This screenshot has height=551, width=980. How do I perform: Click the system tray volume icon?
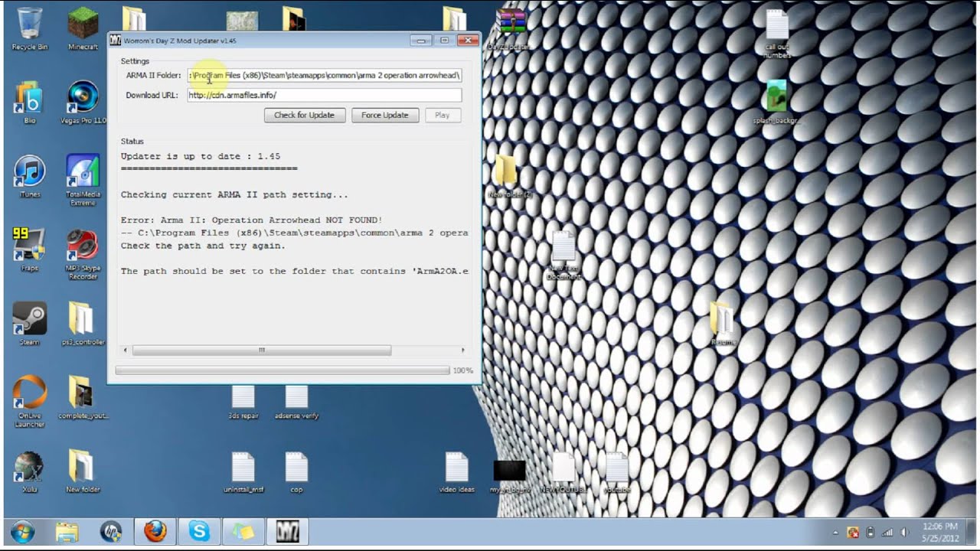tap(905, 532)
